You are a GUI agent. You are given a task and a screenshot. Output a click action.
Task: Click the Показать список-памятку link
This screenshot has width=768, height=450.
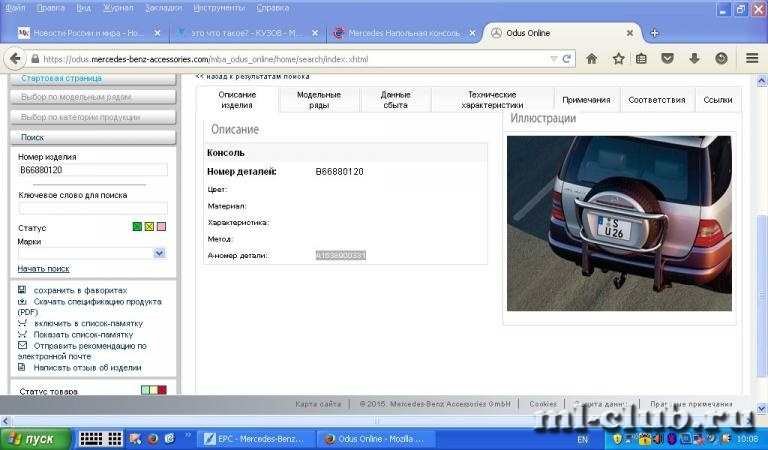pyautogui.click(x=83, y=334)
